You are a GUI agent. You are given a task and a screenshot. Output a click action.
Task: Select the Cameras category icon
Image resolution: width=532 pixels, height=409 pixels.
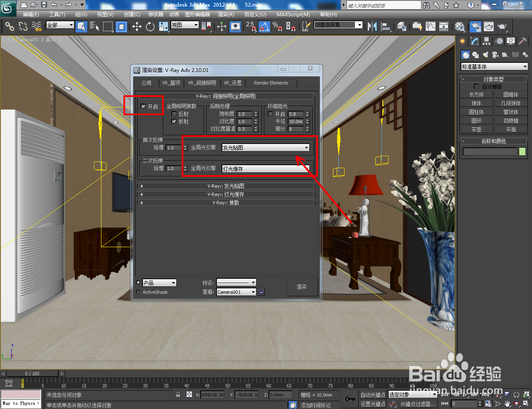click(x=495, y=55)
